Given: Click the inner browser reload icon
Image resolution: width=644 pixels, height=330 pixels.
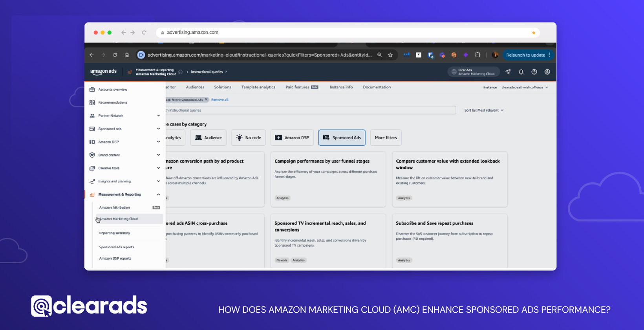Looking at the screenshot, I should (x=115, y=55).
